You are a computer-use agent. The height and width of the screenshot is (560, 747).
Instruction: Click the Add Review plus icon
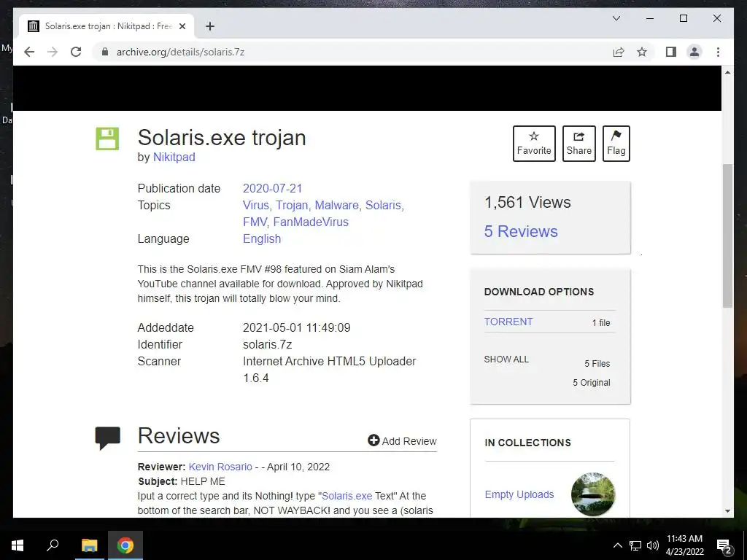[x=373, y=440]
